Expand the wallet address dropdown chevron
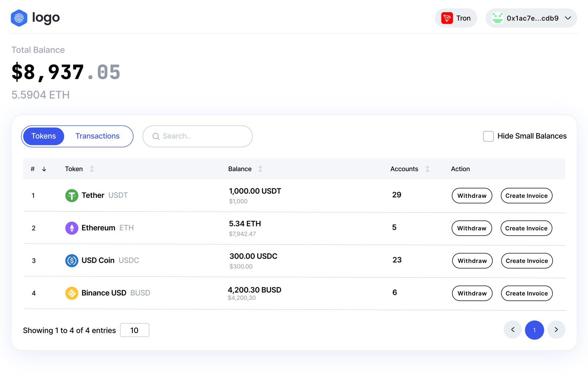The width and height of the screenshot is (588, 379). 568,18
